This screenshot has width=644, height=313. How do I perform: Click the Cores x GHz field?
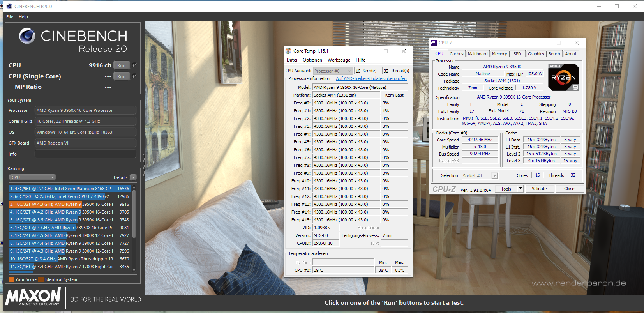click(85, 121)
